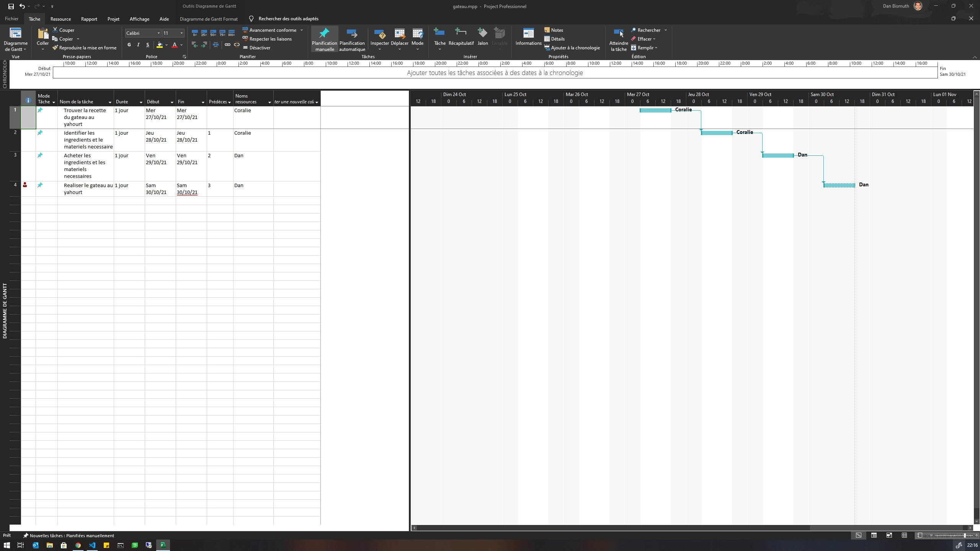Click the indent task green arrow
980x551 pixels.
(204, 45)
